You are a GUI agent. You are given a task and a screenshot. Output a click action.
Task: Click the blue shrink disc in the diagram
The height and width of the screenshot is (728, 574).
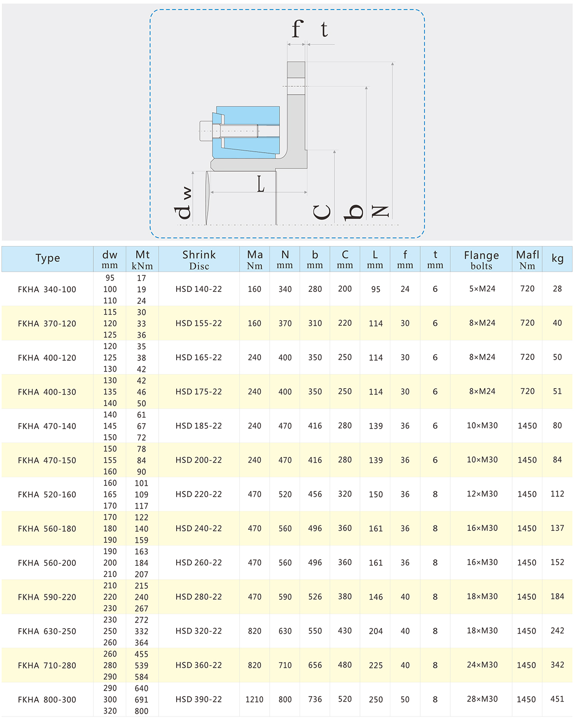pos(247,116)
